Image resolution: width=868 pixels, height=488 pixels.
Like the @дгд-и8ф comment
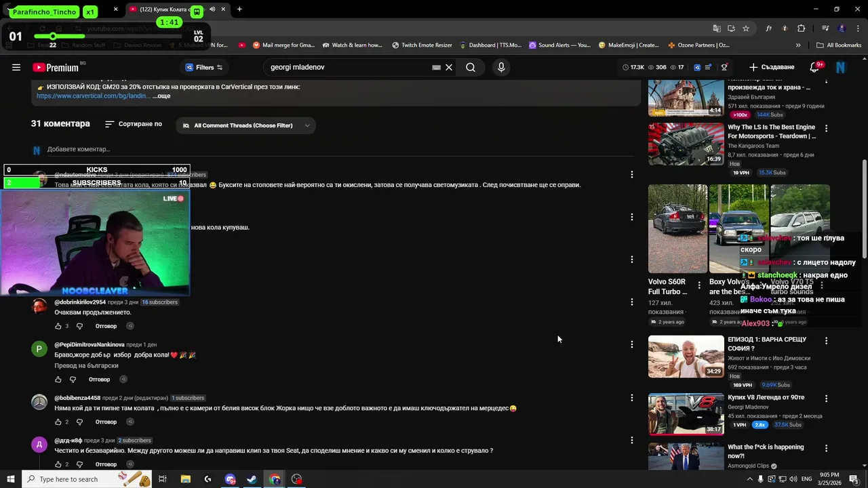coord(58,464)
